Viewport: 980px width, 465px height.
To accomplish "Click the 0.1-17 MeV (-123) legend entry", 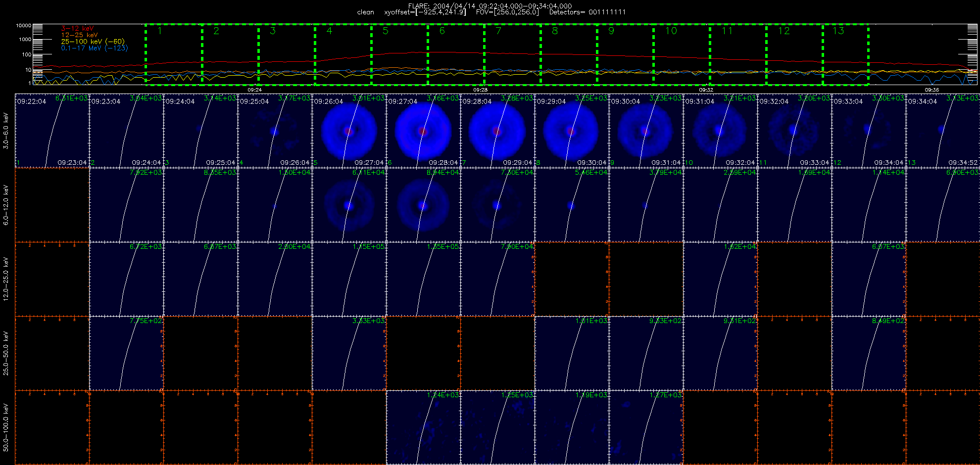I will click(94, 48).
